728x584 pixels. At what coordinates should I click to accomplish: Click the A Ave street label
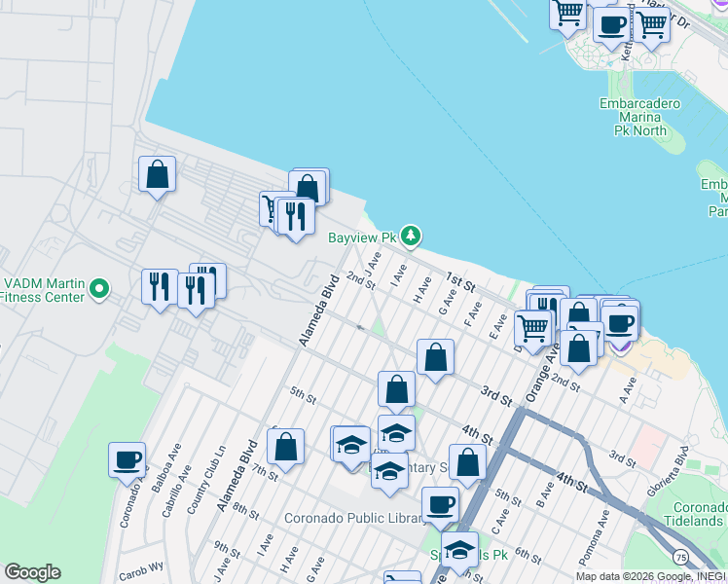point(628,390)
